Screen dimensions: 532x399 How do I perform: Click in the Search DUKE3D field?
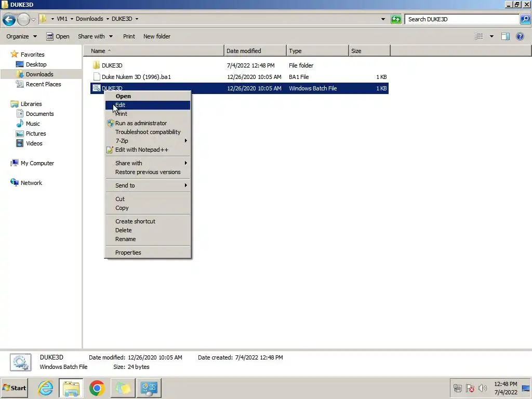click(462, 19)
